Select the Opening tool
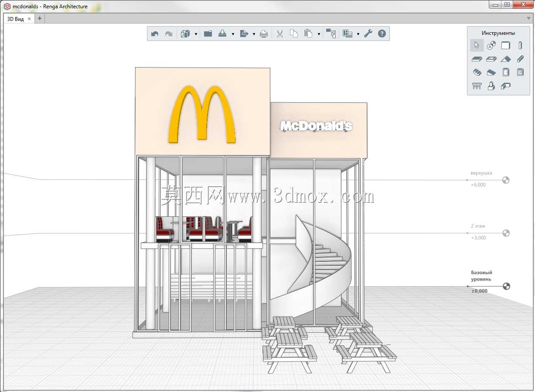This screenshot has height=392, width=535. pos(491,59)
